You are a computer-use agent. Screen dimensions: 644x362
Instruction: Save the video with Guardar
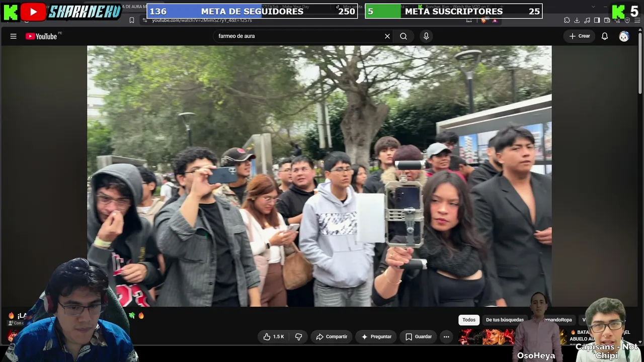click(419, 337)
